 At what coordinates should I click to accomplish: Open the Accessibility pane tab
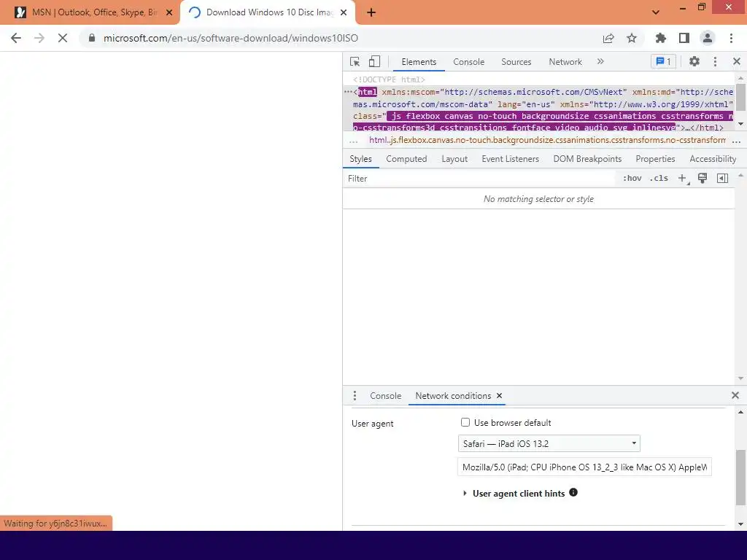click(713, 159)
